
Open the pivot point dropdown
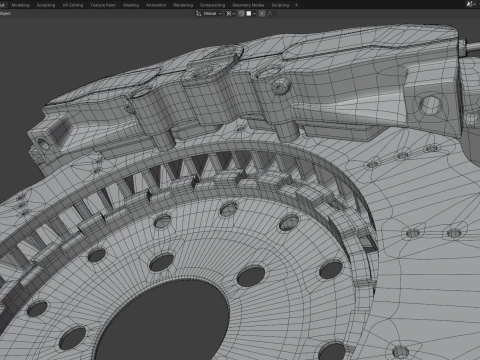pos(230,14)
